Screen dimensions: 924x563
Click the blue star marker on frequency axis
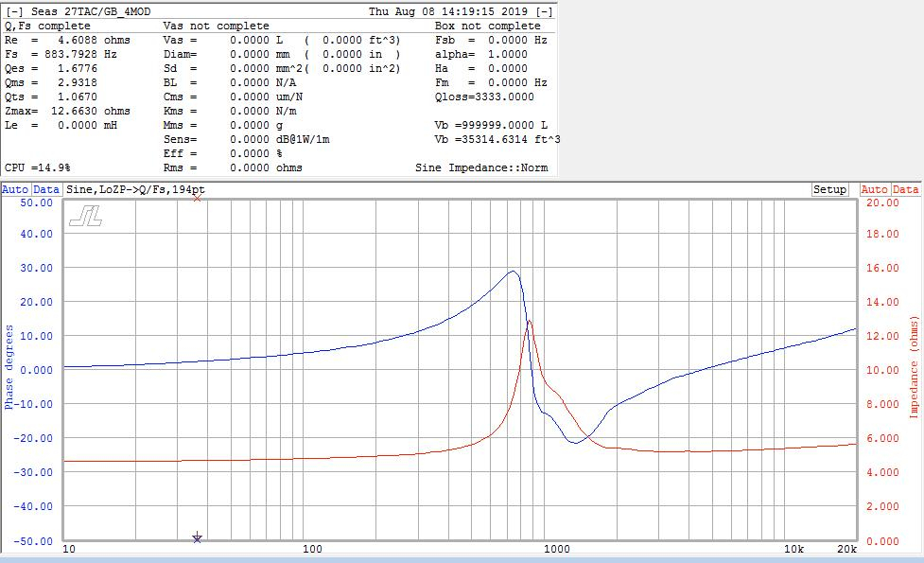pyautogui.click(x=197, y=537)
